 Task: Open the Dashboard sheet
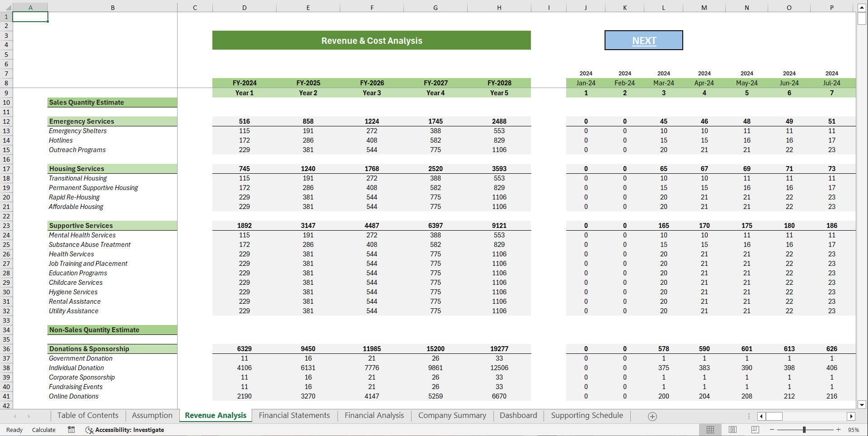518,415
